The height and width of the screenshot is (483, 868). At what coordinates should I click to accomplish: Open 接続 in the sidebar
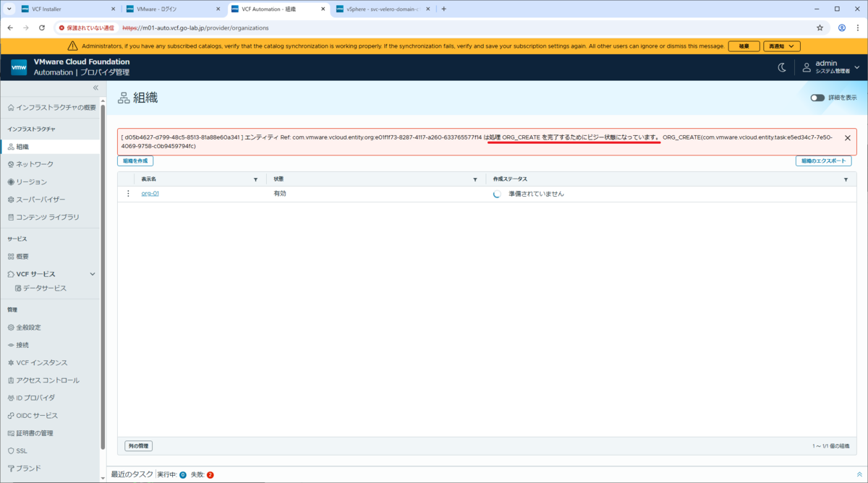(x=18, y=345)
